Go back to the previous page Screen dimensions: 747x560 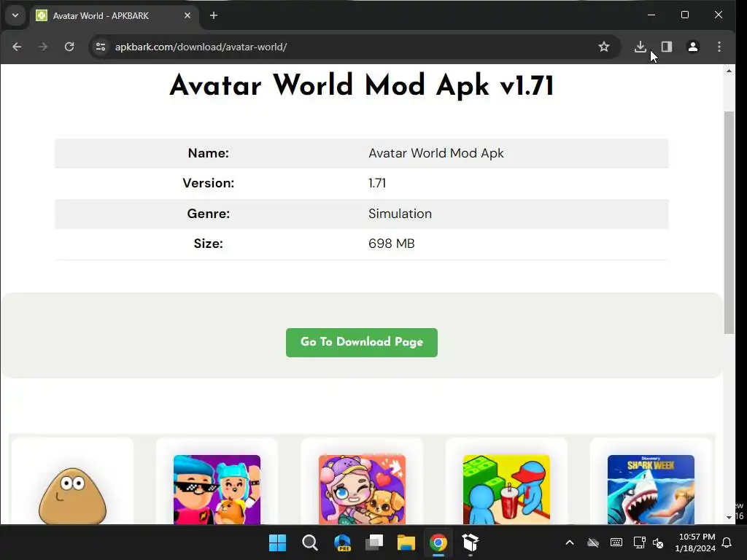[x=18, y=47]
